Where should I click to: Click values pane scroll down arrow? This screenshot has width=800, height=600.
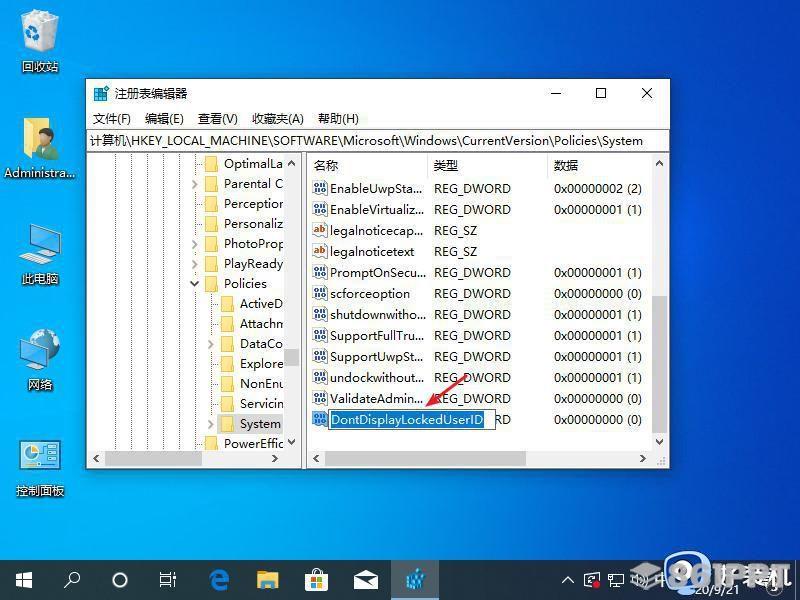coord(659,441)
